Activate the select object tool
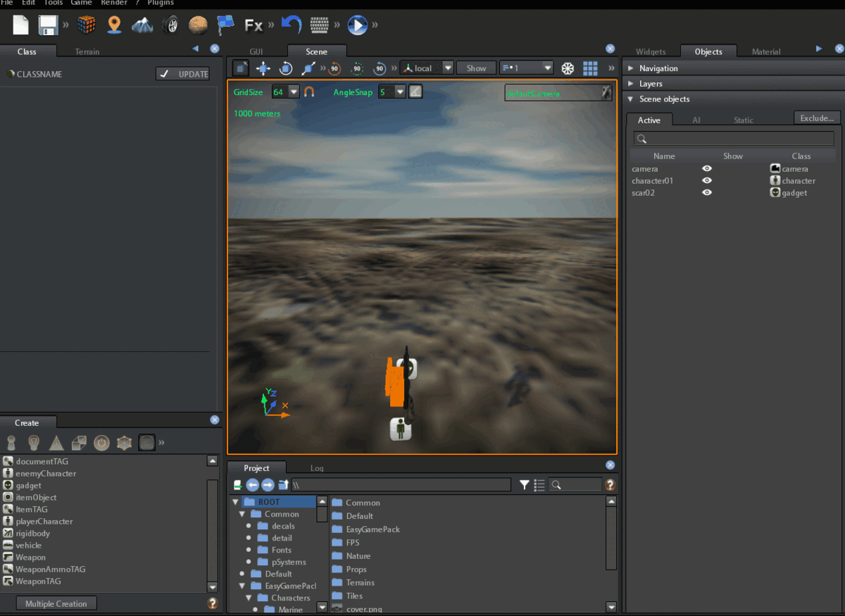The height and width of the screenshot is (616, 845). (241, 68)
